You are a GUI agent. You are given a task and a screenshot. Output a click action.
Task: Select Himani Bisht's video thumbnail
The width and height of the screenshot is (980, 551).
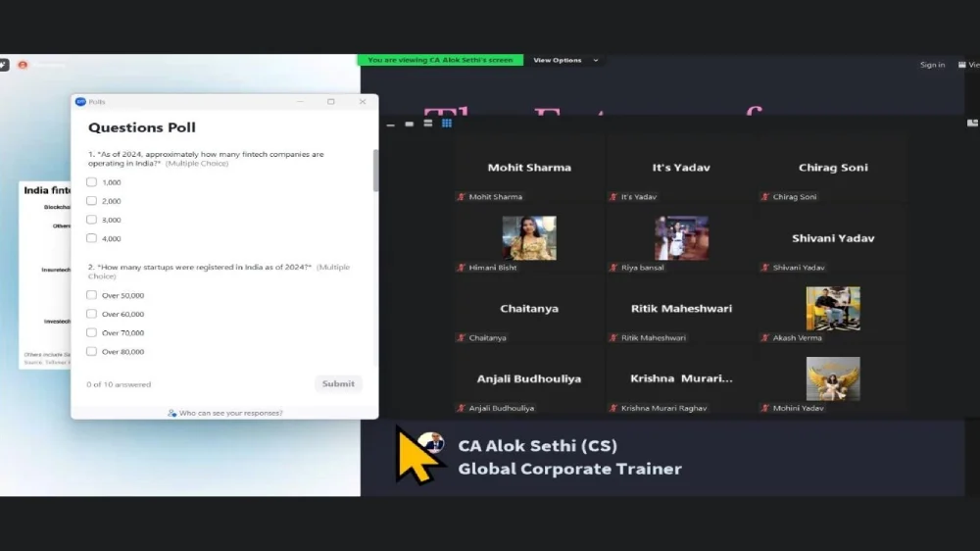click(529, 238)
